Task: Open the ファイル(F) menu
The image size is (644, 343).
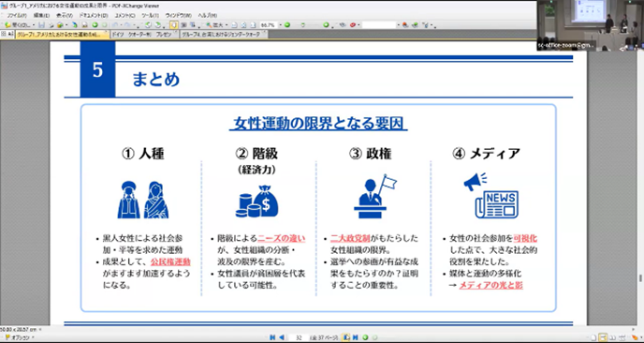Action: coord(17,15)
